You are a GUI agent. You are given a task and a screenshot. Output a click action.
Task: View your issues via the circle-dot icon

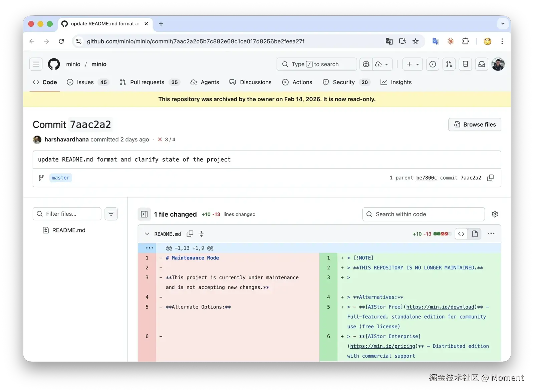[433, 64]
